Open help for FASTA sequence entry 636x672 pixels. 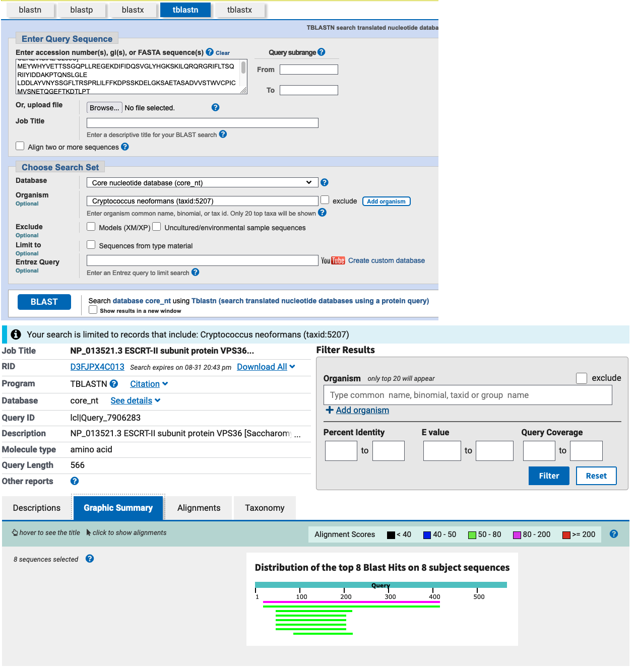click(x=210, y=52)
